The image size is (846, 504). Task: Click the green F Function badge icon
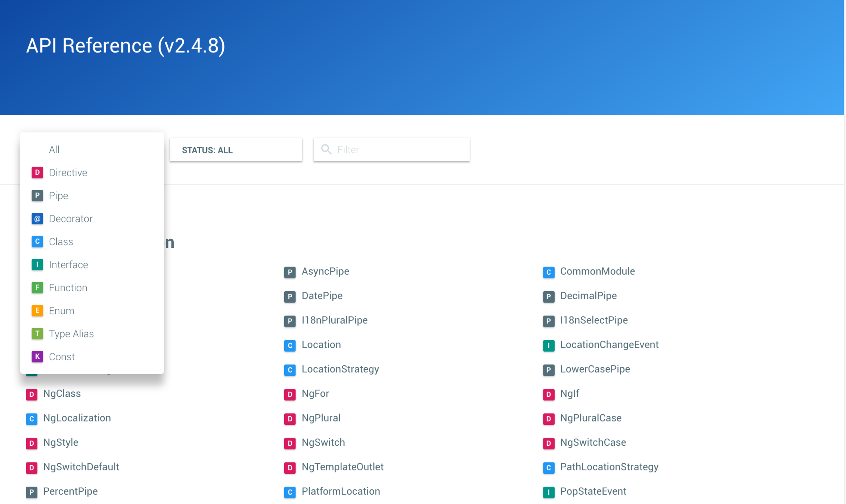point(37,288)
